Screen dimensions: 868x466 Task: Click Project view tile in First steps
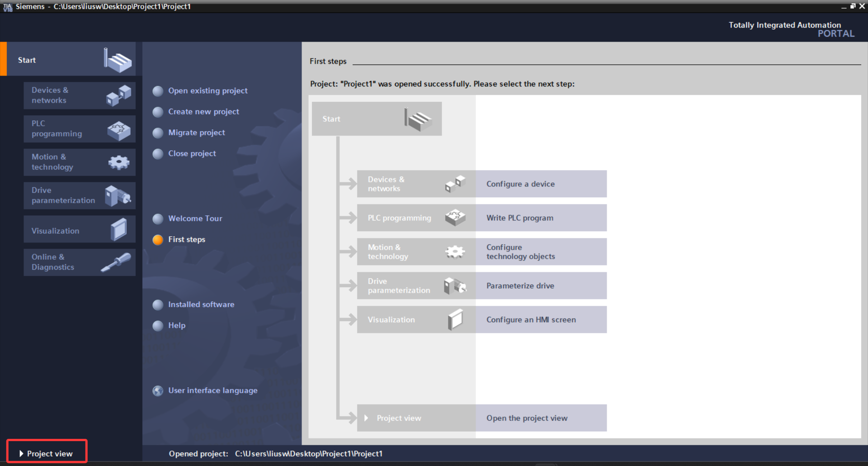pos(416,418)
